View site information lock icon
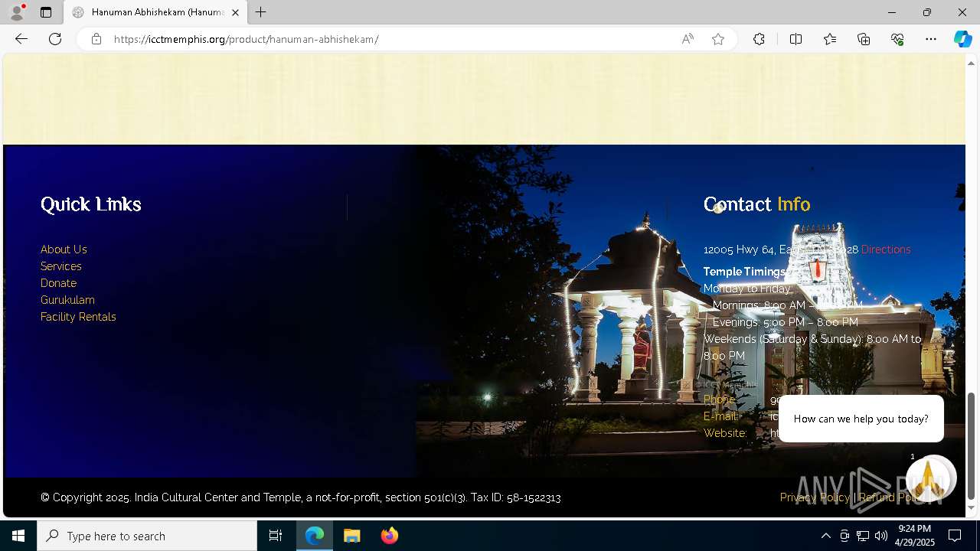Screen dimensions: 980x551 point(96,39)
